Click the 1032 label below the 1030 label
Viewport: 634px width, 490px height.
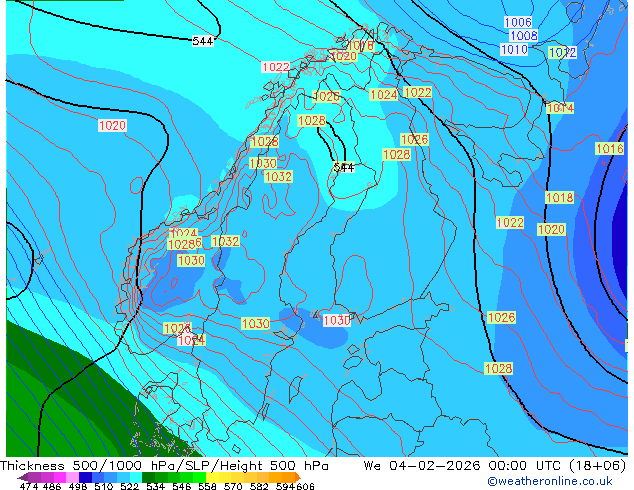[278, 177]
